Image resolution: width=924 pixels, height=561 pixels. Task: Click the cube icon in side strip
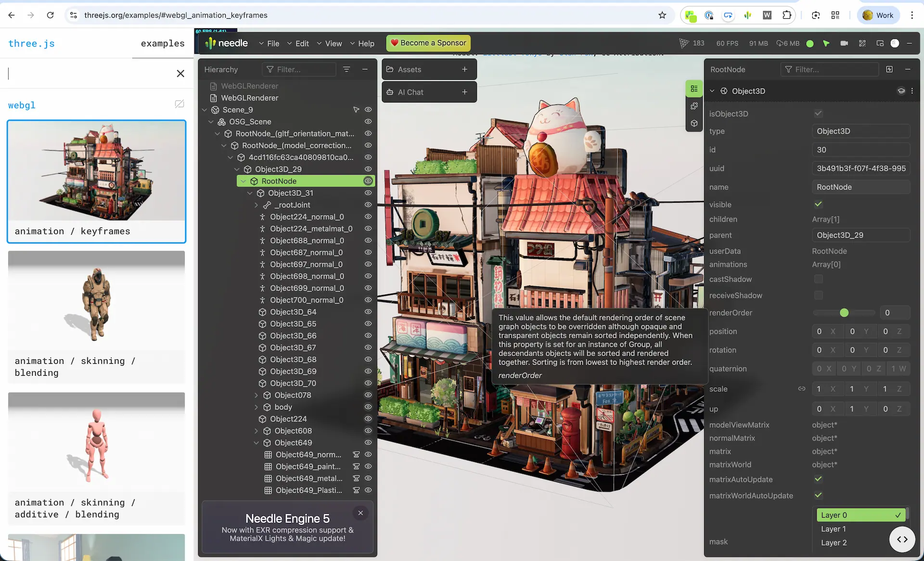point(694,123)
